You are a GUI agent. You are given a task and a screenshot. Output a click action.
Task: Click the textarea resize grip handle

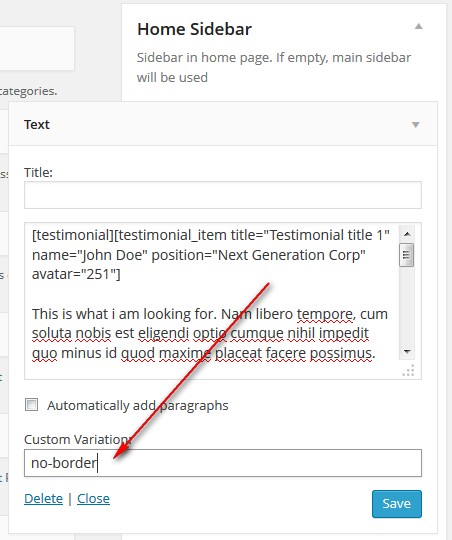tap(409, 371)
